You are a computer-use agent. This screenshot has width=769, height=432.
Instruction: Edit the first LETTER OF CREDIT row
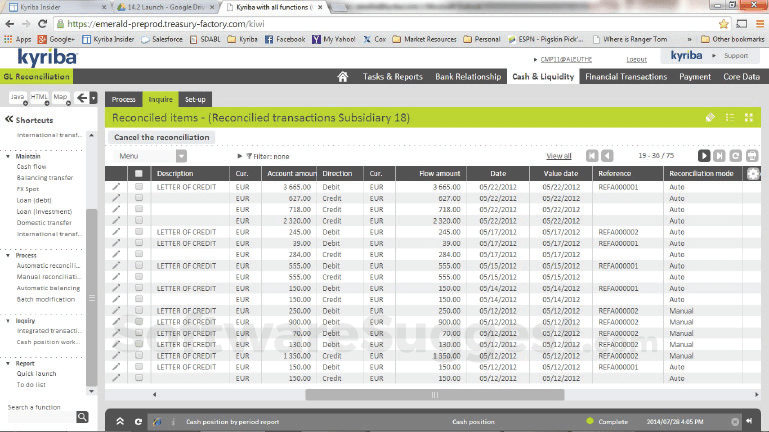tap(116, 187)
